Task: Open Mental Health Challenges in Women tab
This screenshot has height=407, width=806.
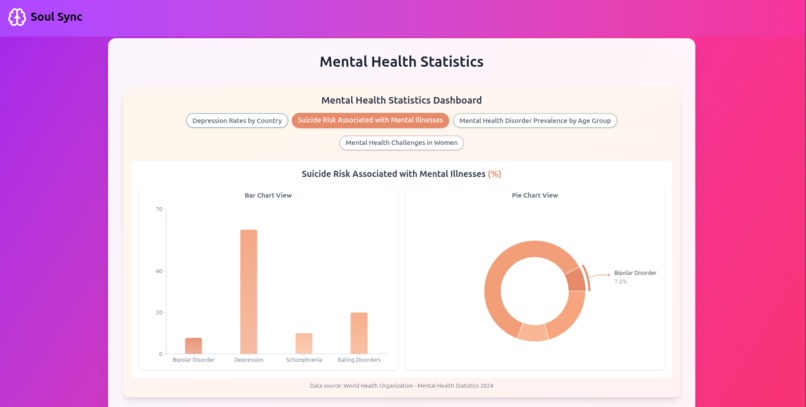Action: (x=401, y=143)
